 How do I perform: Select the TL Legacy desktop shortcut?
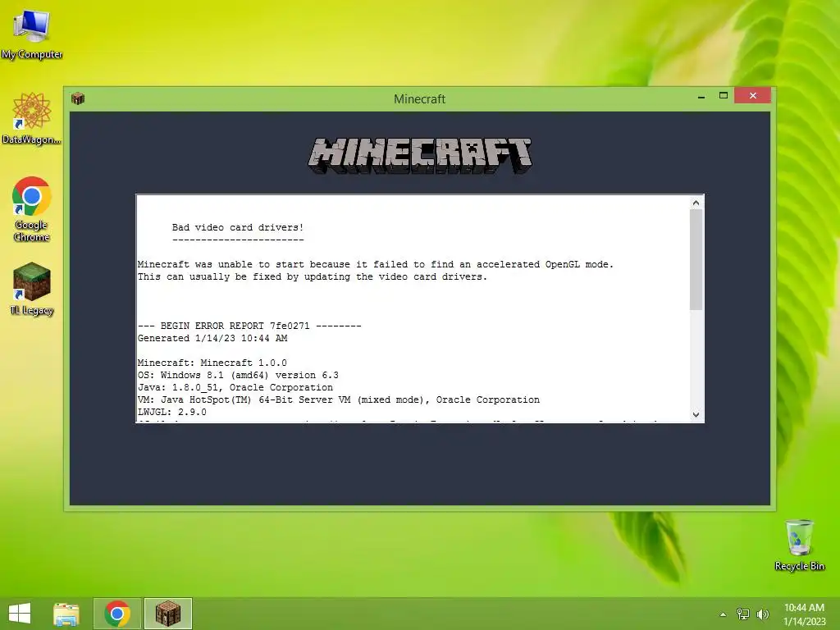[32, 290]
